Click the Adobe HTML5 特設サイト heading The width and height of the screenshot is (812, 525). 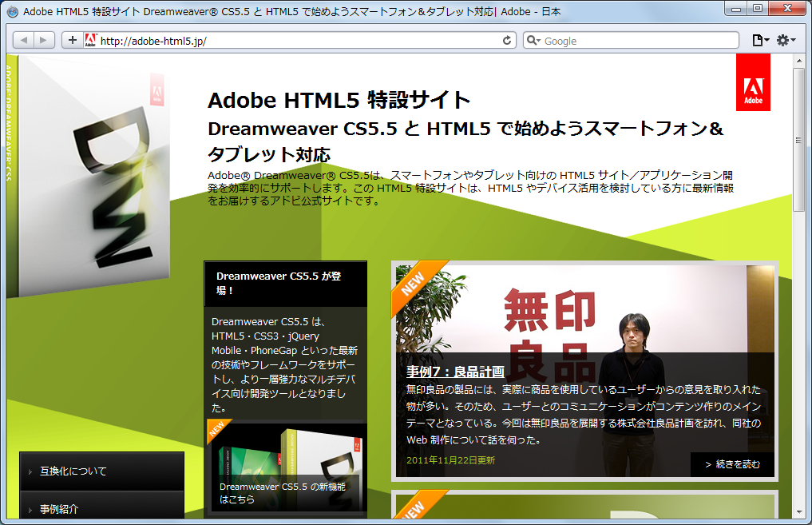339,100
